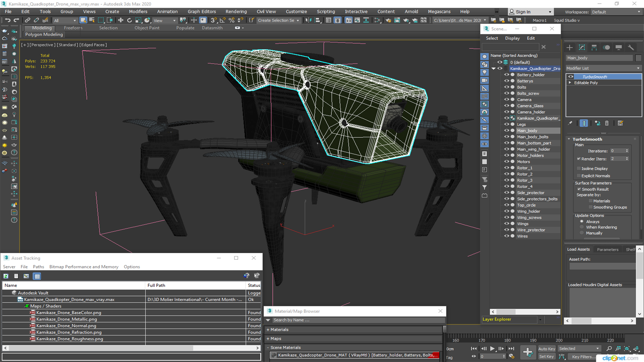Toggle the Percent Snap icon

[231, 20]
